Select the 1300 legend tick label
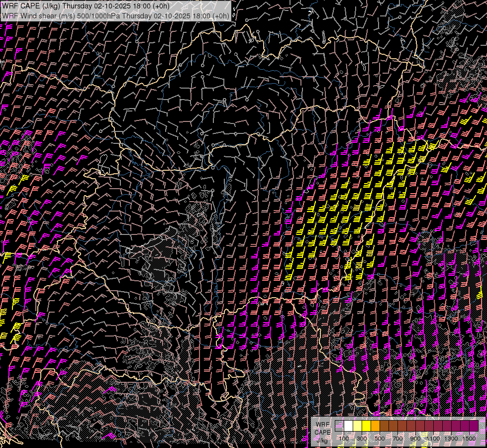This screenshot has height=448, width=487. pos(451,438)
